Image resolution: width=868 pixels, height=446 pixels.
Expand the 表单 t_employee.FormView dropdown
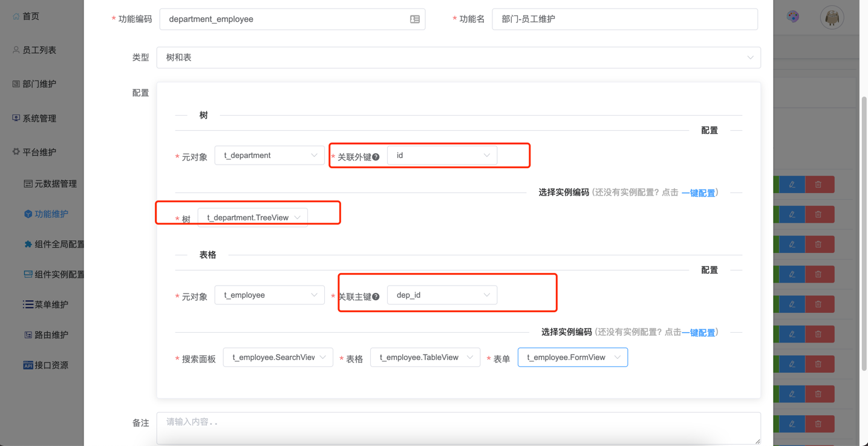pyautogui.click(x=572, y=358)
